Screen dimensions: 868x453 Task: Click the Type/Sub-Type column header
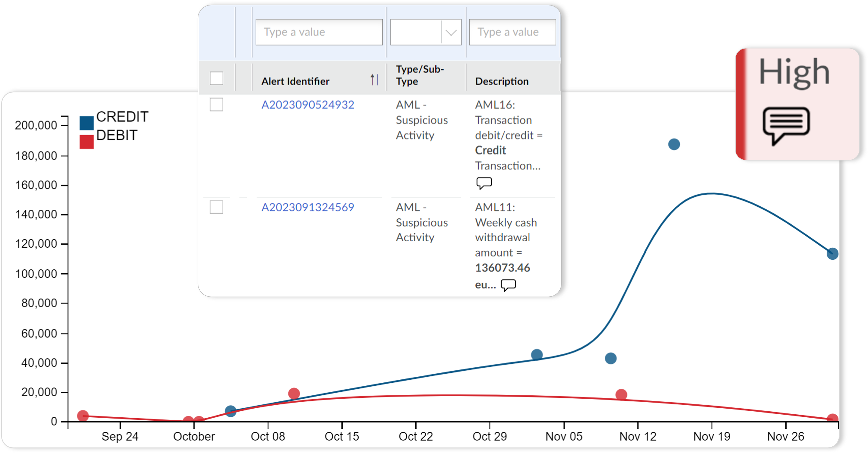coord(420,75)
